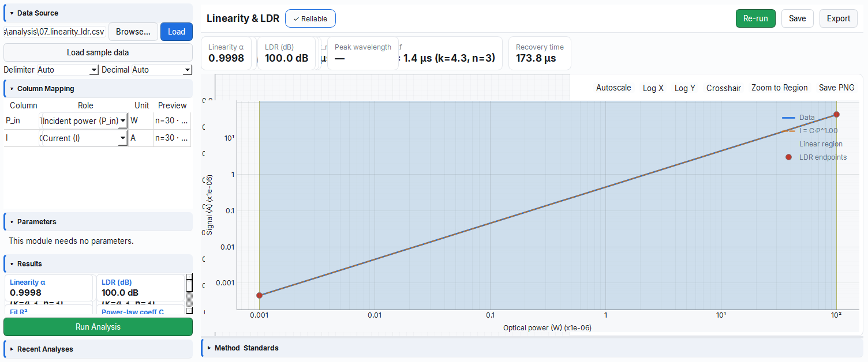Click the I column name cell
Image resolution: width=868 pixels, height=362 pixels.
[x=21, y=138]
